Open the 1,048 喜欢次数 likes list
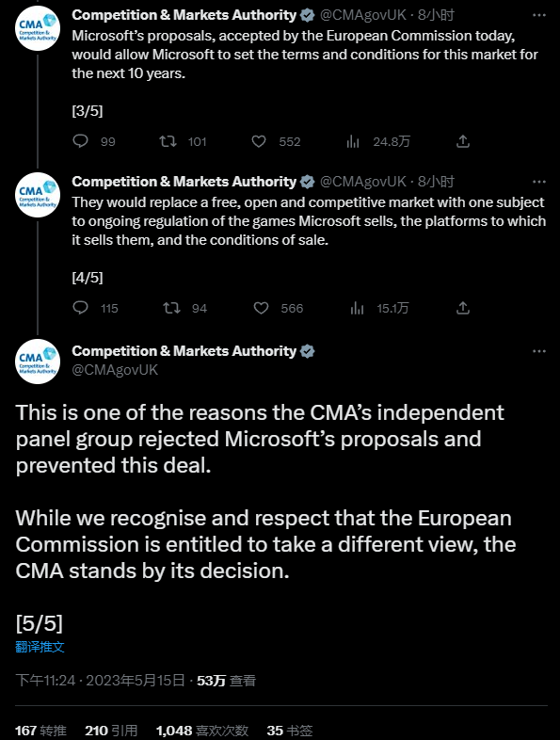 pyautogui.click(x=202, y=731)
